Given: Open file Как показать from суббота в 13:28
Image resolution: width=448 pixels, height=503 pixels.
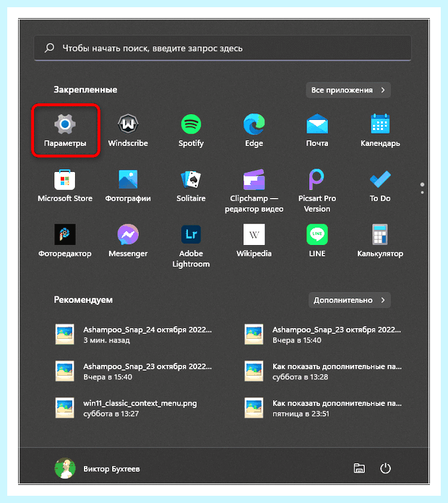Looking at the screenshot, I should 322,371.
